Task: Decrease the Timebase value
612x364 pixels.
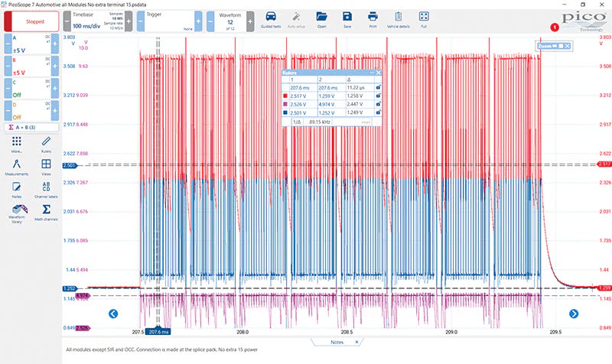Action: pos(67,21)
